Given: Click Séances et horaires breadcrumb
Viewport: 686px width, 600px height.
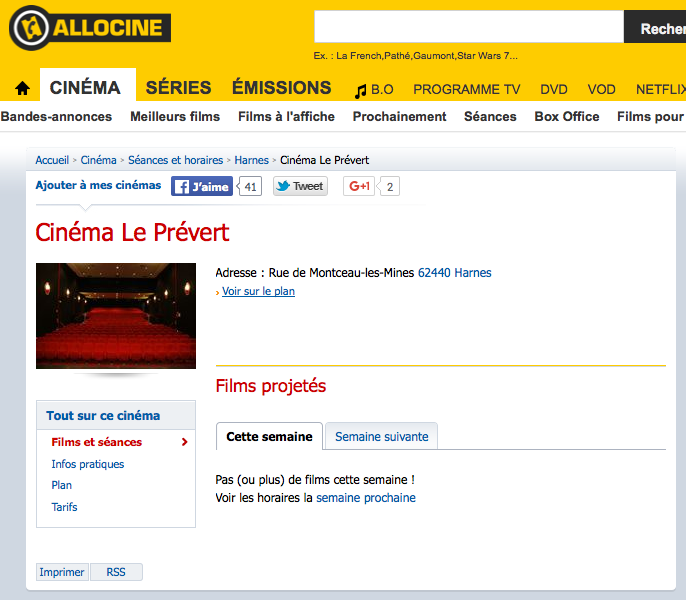Looking at the screenshot, I should tap(175, 160).
